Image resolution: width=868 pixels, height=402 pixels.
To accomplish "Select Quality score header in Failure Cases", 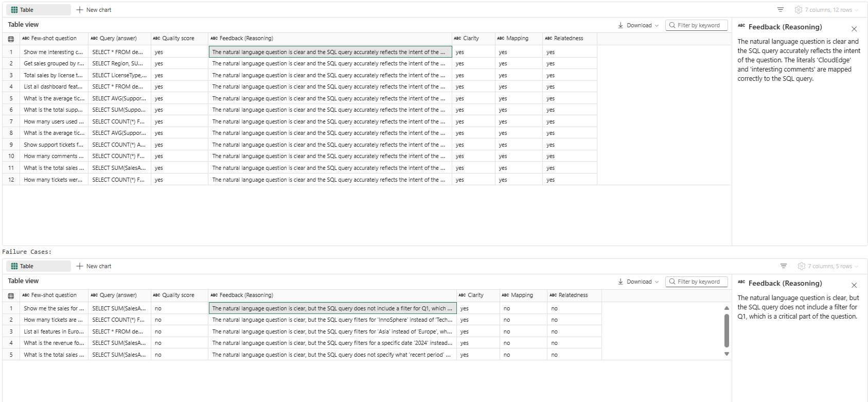I will click(180, 295).
